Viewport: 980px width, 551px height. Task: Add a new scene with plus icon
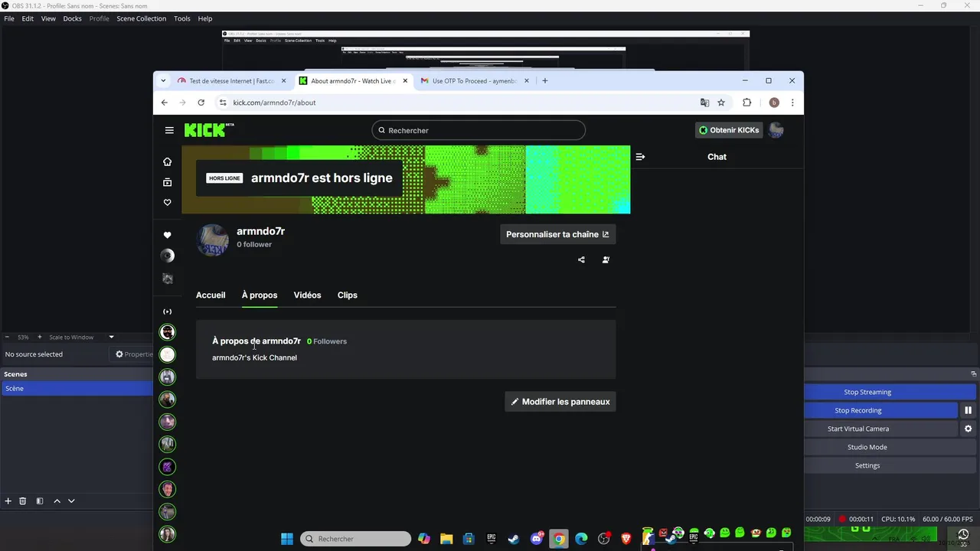[8, 500]
